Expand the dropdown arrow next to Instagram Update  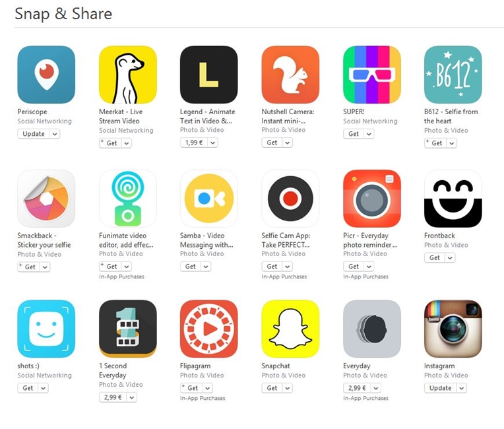(462, 388)
